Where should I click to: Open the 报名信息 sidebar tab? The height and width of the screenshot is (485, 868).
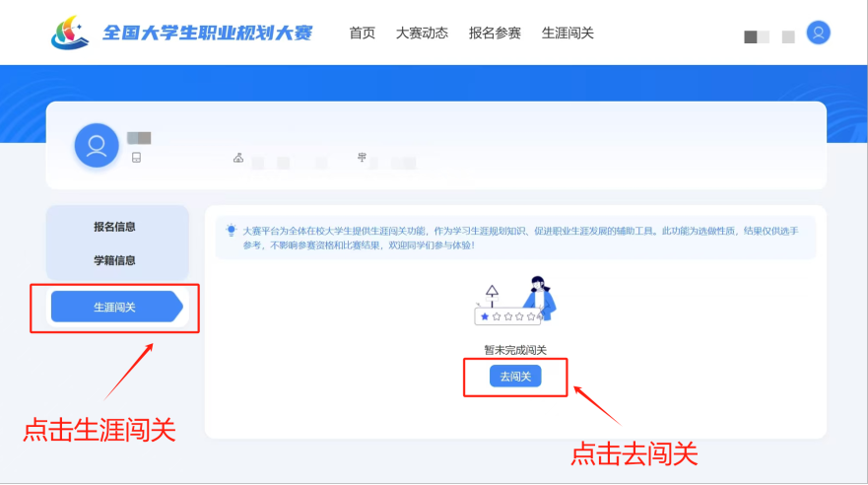115,227
